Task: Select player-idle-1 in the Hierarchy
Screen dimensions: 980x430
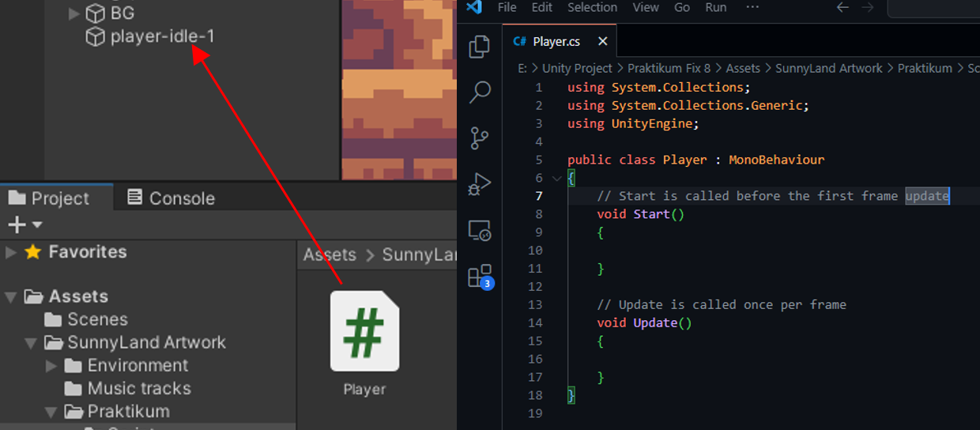Action: [x=162, y=37]
